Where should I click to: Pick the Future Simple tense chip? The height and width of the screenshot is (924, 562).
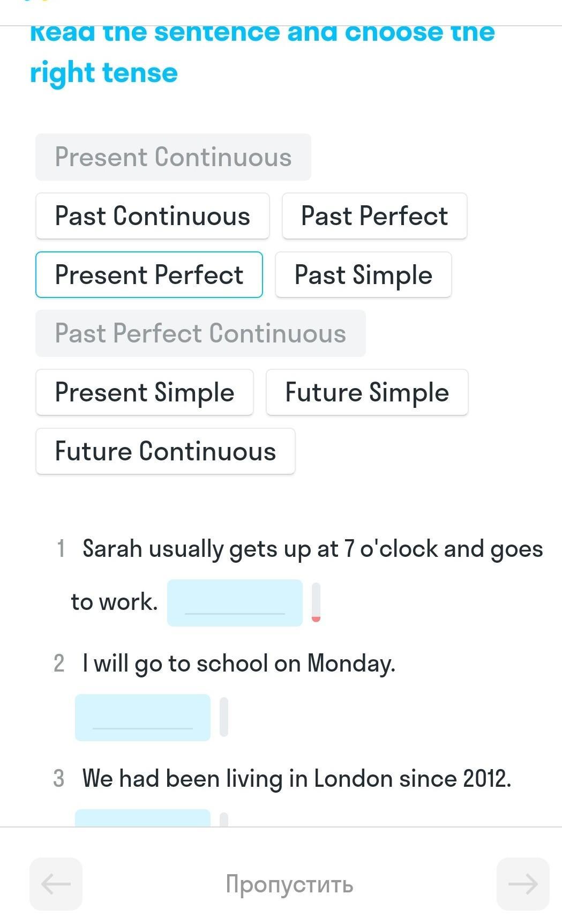[367, 392]
